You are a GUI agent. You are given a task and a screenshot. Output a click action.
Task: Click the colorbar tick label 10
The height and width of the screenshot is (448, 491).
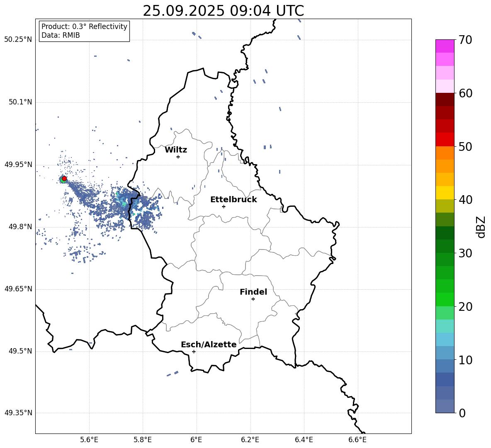click(466, 360)
